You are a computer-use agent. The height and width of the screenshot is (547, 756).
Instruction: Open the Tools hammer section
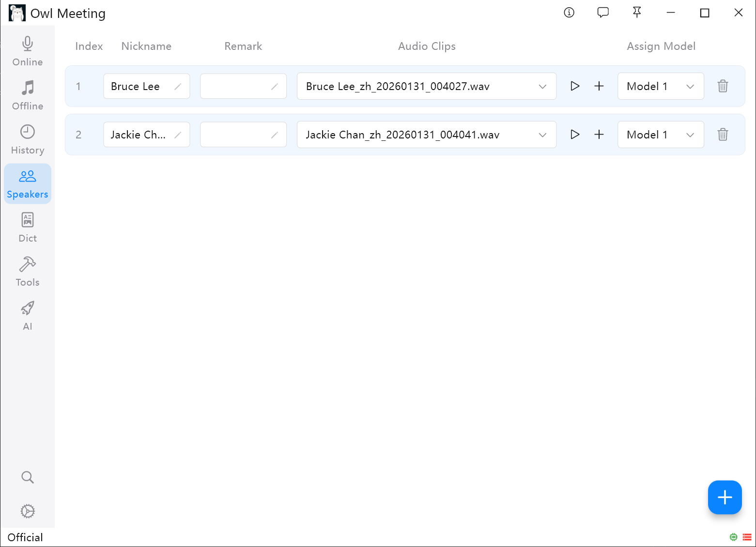point(28,272)
